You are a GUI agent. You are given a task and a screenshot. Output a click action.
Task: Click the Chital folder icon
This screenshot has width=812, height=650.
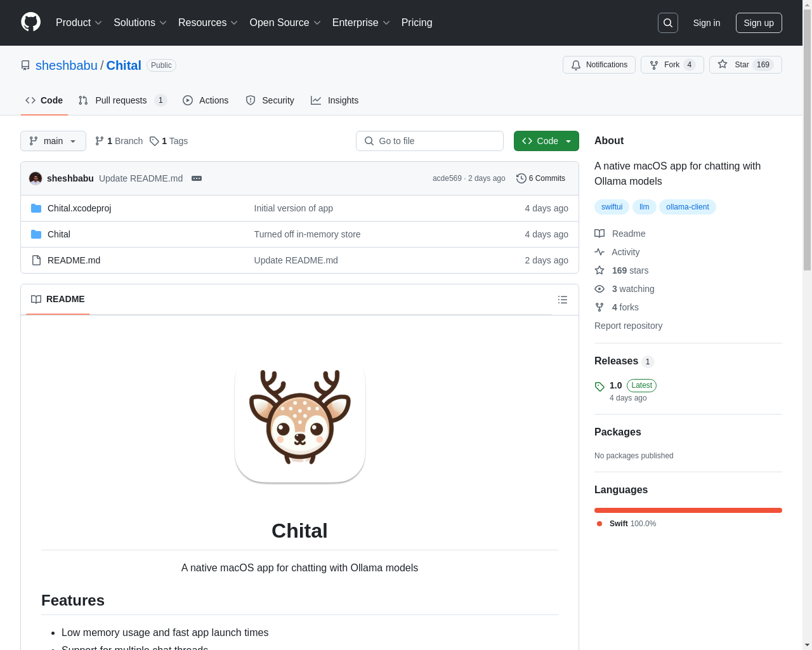click(x=36, y=234)
